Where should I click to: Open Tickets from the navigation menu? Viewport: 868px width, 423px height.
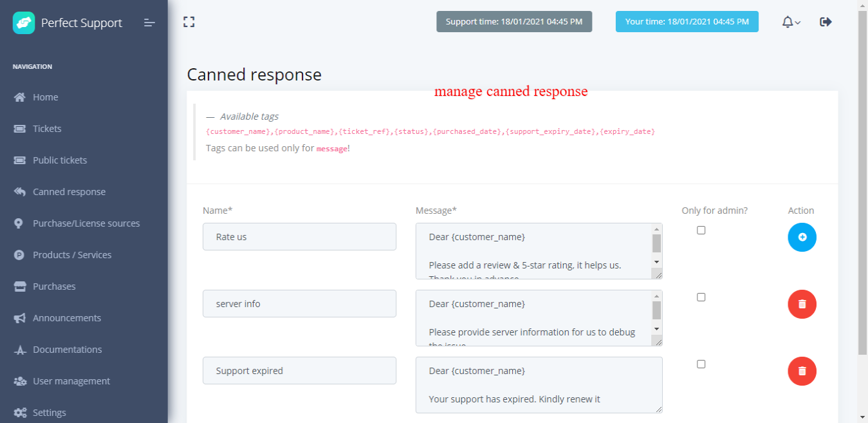[47, 129]
